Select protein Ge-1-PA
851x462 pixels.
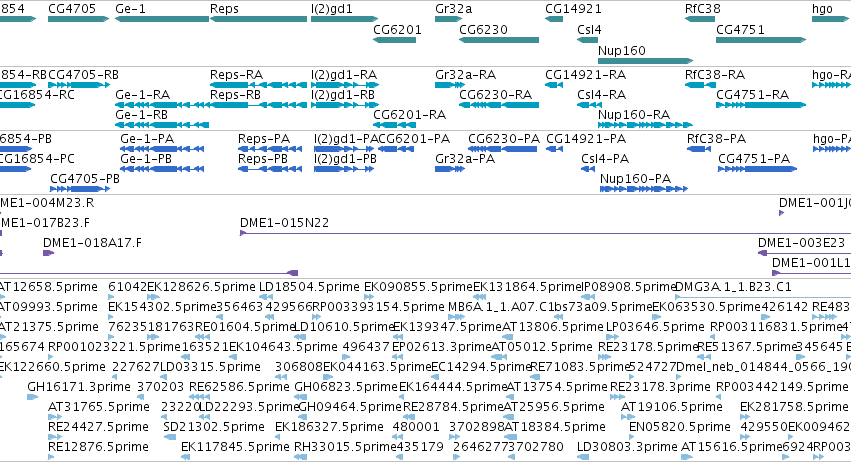162,149
